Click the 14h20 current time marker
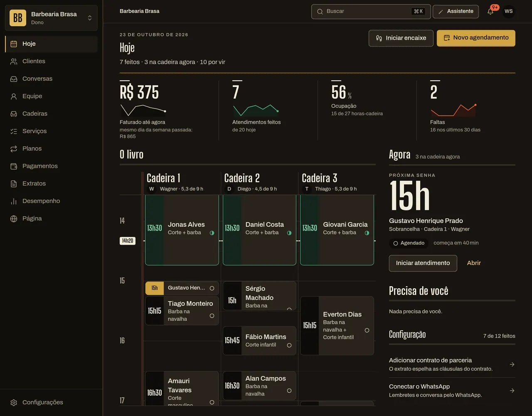The image size is (532, 416). coord(128,241)
